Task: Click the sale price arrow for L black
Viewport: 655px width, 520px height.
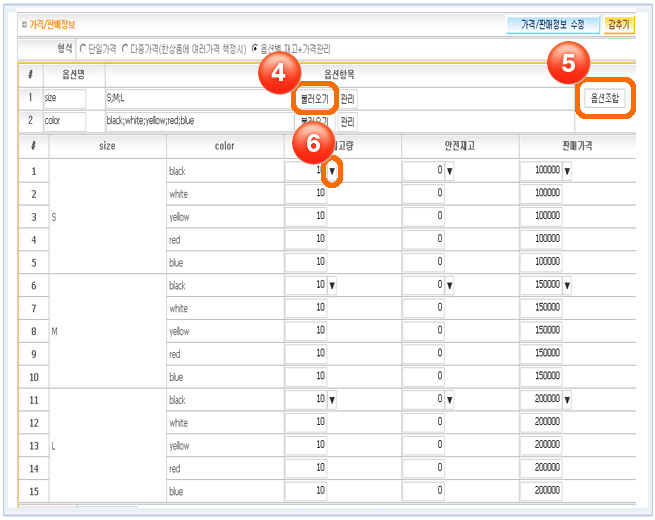Action: [567, 400]
